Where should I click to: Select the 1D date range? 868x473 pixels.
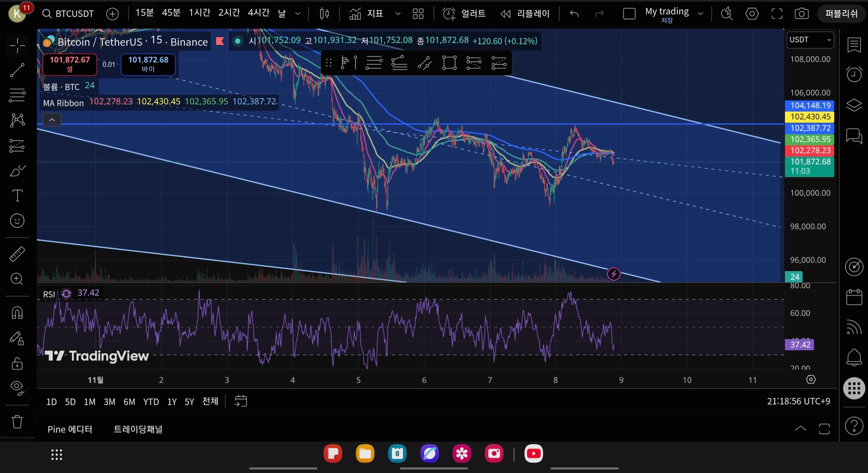click(52, 402)
